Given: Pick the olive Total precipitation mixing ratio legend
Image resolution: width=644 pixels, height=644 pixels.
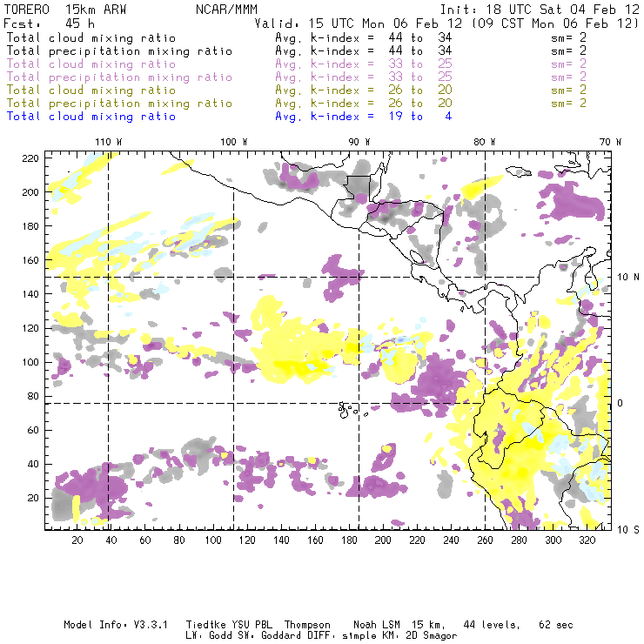Looking at the screenshot, I should pos(119,103).
